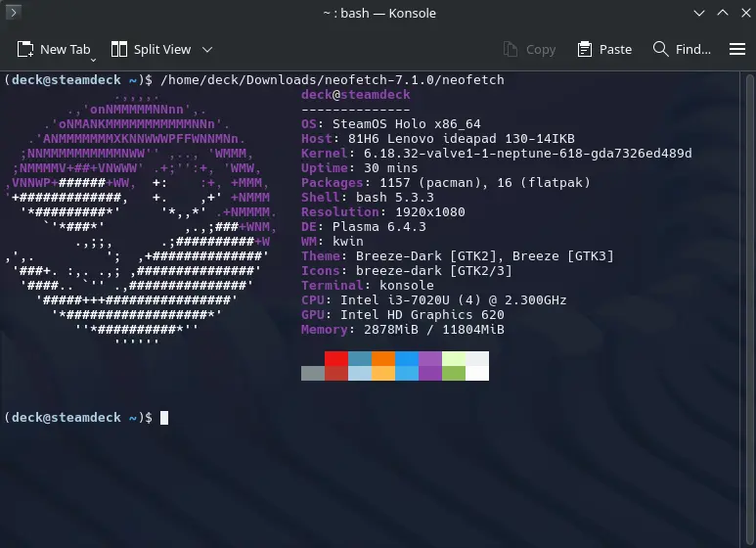
Task: Click the Icons 'breeze-dark [GTK2/3]' line
Action: (407, 271)
